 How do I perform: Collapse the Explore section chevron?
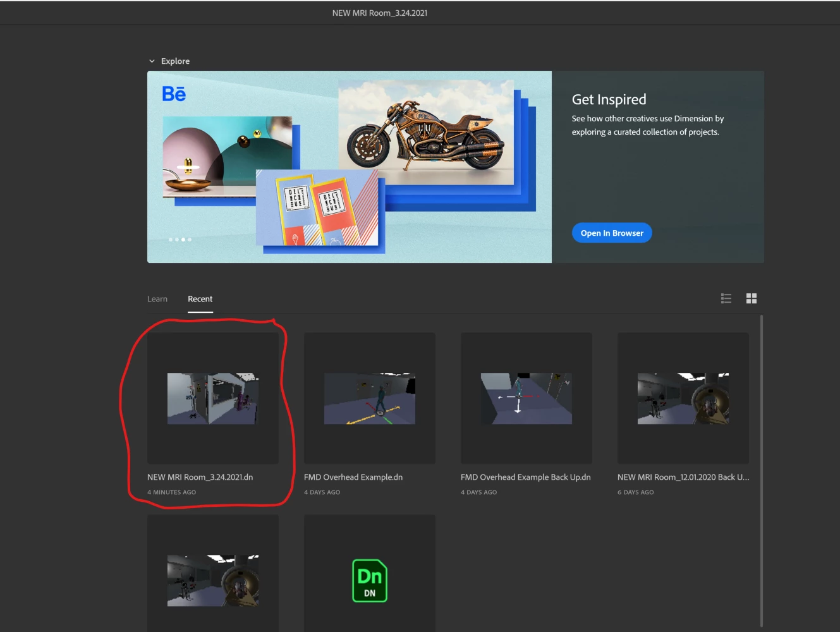tap(152, 61)
